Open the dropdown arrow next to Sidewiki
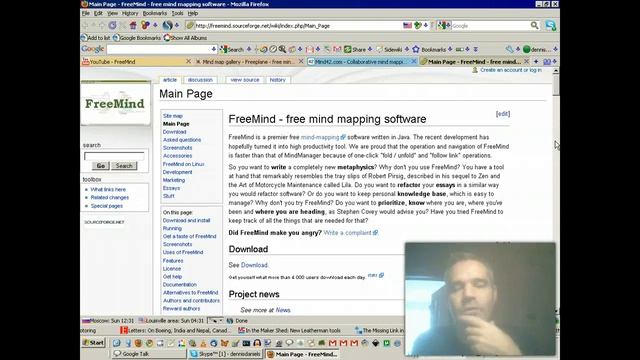Screen dimensions: 640x360 pos(407,49)
